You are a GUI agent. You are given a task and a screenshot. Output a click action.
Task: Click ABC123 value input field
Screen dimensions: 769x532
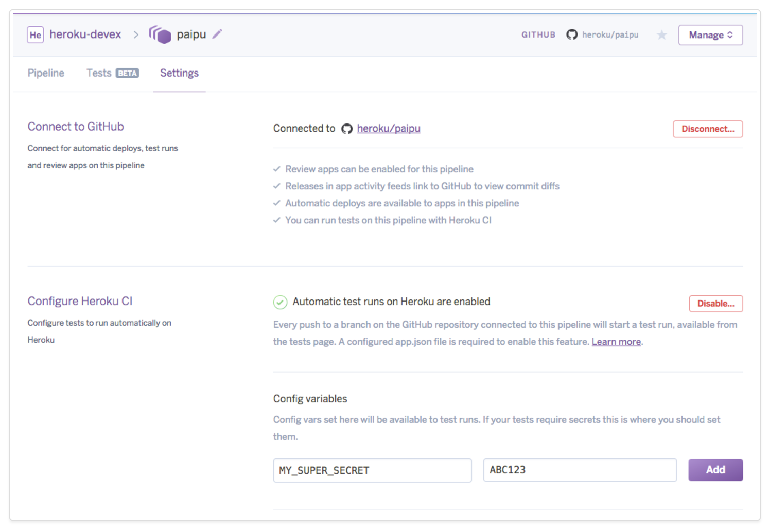tap(580, 470)
